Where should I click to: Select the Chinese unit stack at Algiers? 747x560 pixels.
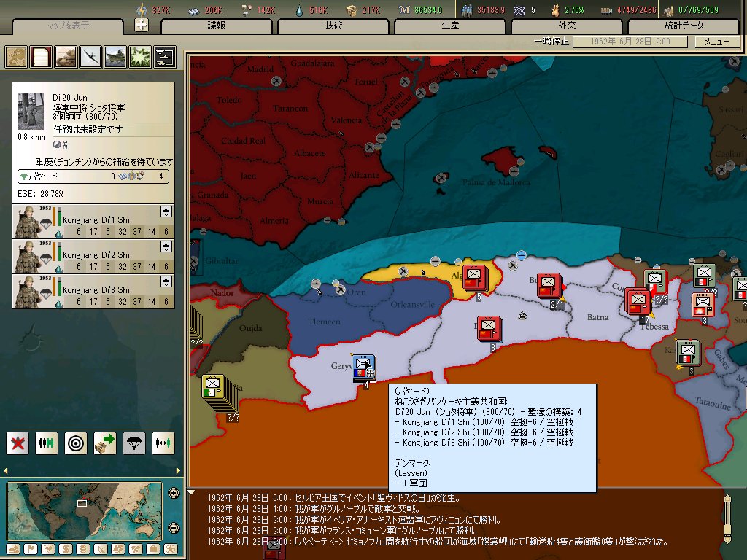pos(475,278)
